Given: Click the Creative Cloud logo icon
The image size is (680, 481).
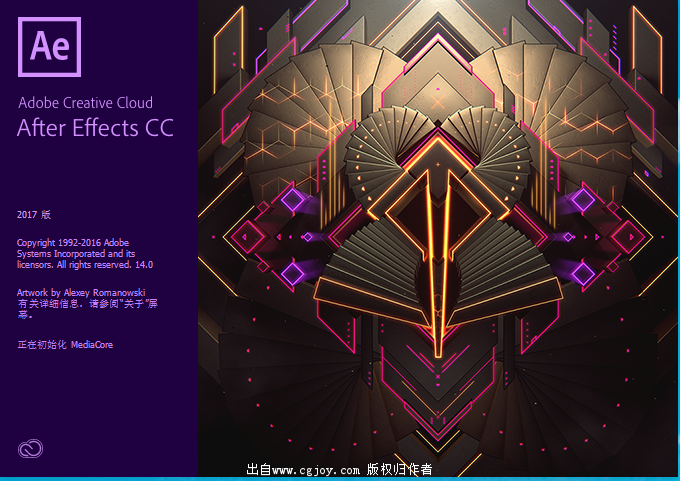Looking at the screenshot, I should point(30,448).
